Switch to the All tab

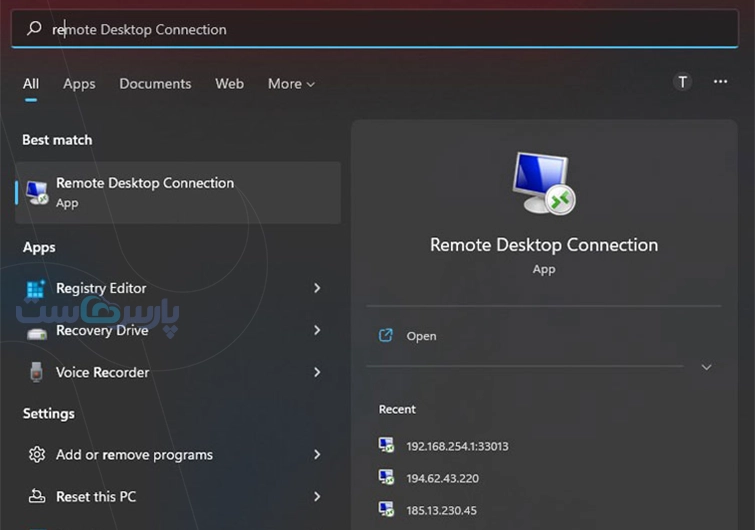tap(31, 84)
